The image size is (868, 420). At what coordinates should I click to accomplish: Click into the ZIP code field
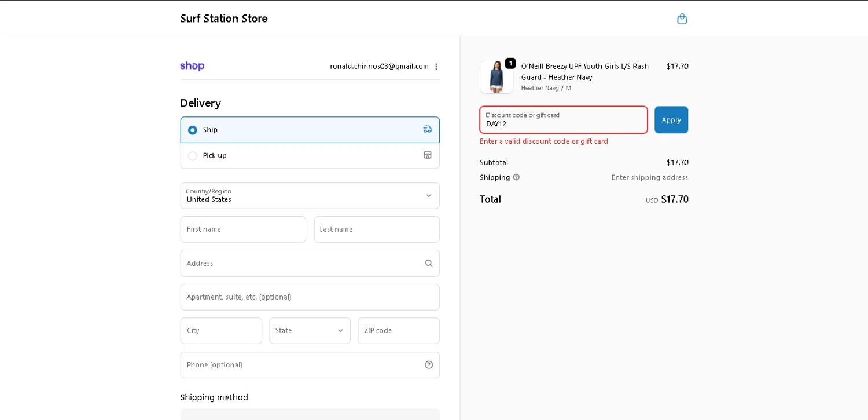(398, 331)
